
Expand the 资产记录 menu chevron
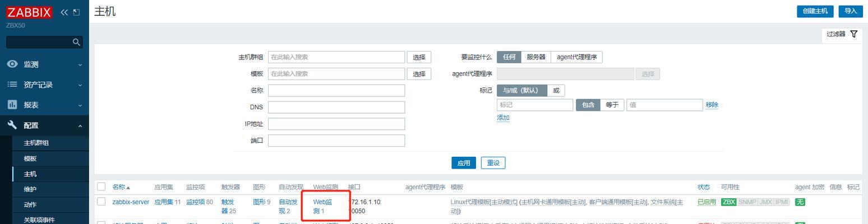click(x=80, y=85)
